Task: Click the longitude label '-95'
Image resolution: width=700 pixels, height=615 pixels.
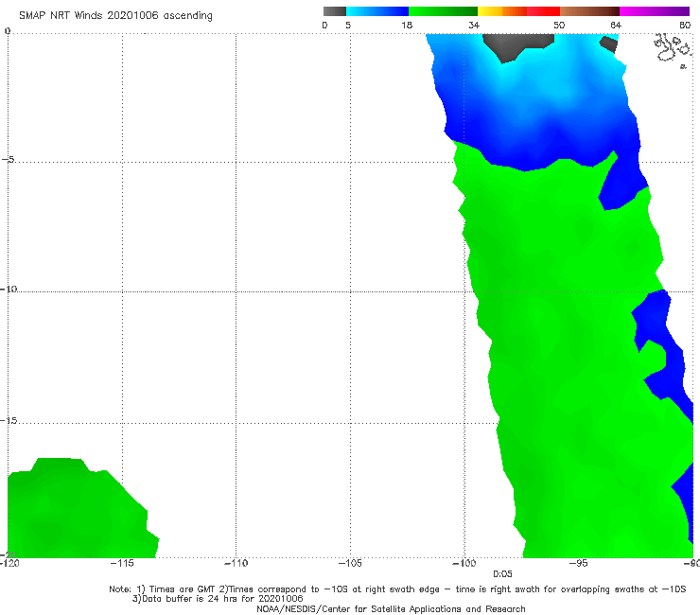Action: pos(579,563)
